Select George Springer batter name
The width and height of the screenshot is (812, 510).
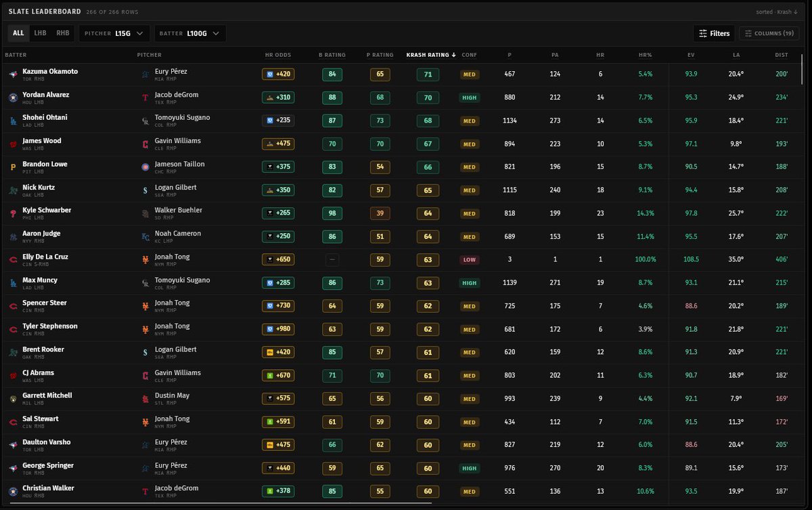pyautogui.click(x=48, y=465)
